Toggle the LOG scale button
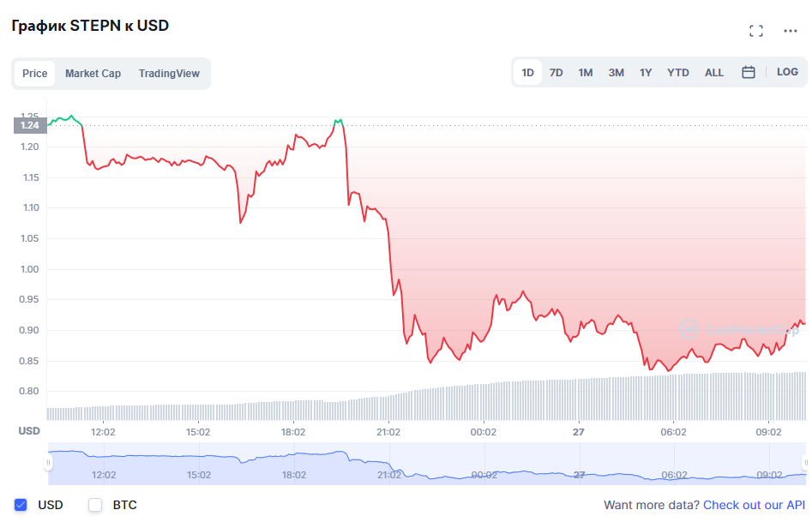 click(x=787, y=72)
